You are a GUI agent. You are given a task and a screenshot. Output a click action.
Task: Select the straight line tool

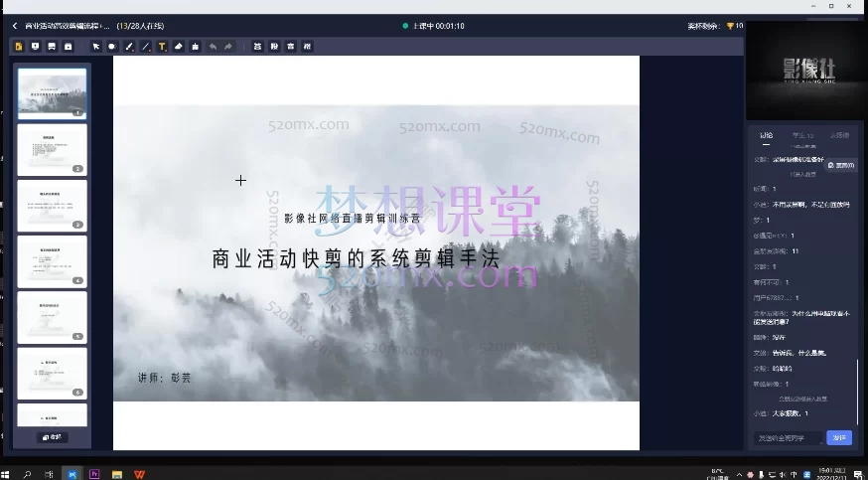coord(146,47)
